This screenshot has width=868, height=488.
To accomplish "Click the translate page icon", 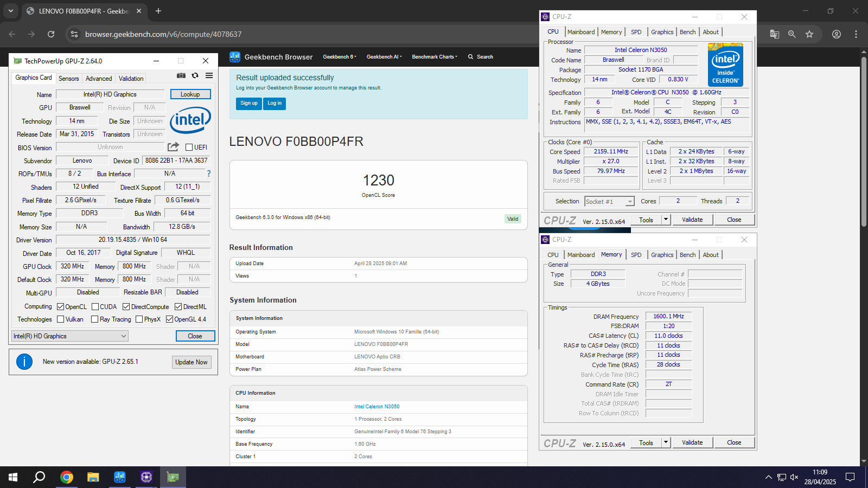I will [x=775, y=34].
